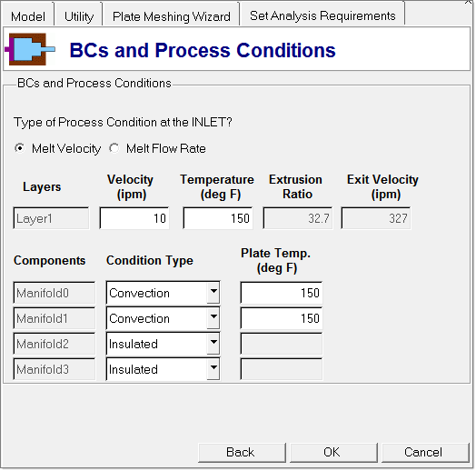The height and width of the screenshot is (471, 476).
Task: Click Manifold1 Plate Temp field
Action: [281, 318]
